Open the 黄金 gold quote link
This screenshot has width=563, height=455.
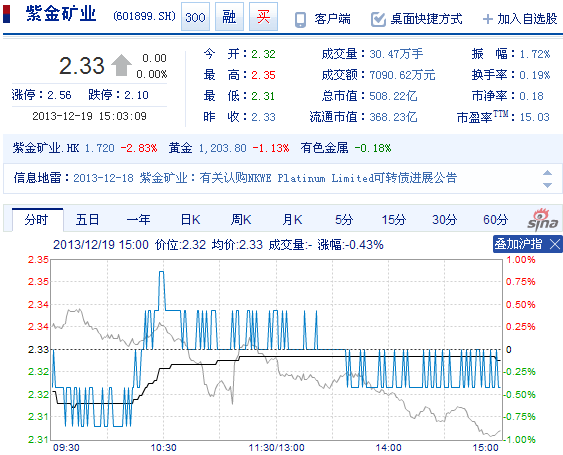pos(181,148)
